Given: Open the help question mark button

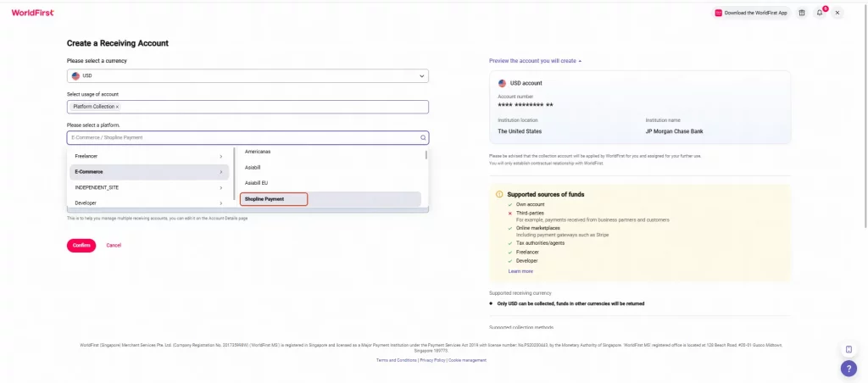Looking at the screenshot, I should click(x=849, y=368).
